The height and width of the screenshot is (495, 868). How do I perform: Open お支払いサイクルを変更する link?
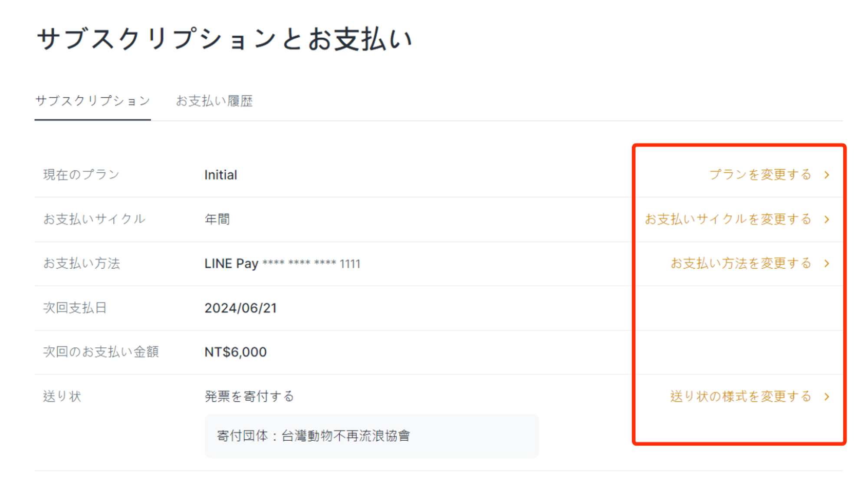tap(728, 219)
